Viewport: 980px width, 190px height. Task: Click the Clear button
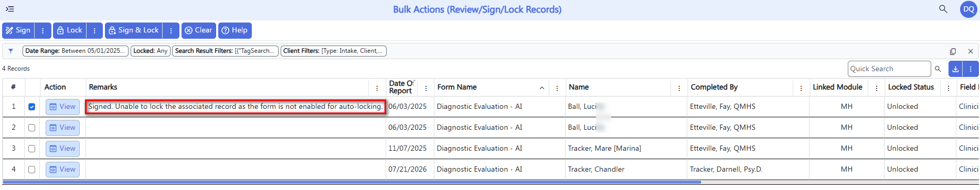[199, 30]
